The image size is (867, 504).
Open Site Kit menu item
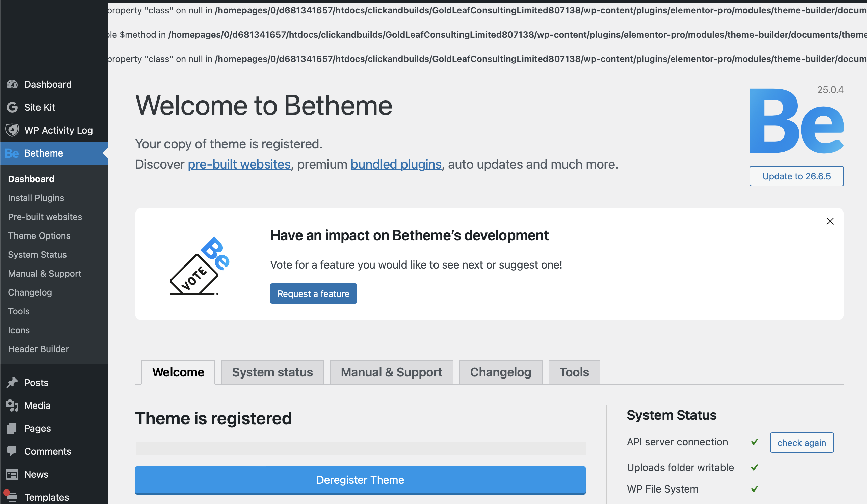54,107
